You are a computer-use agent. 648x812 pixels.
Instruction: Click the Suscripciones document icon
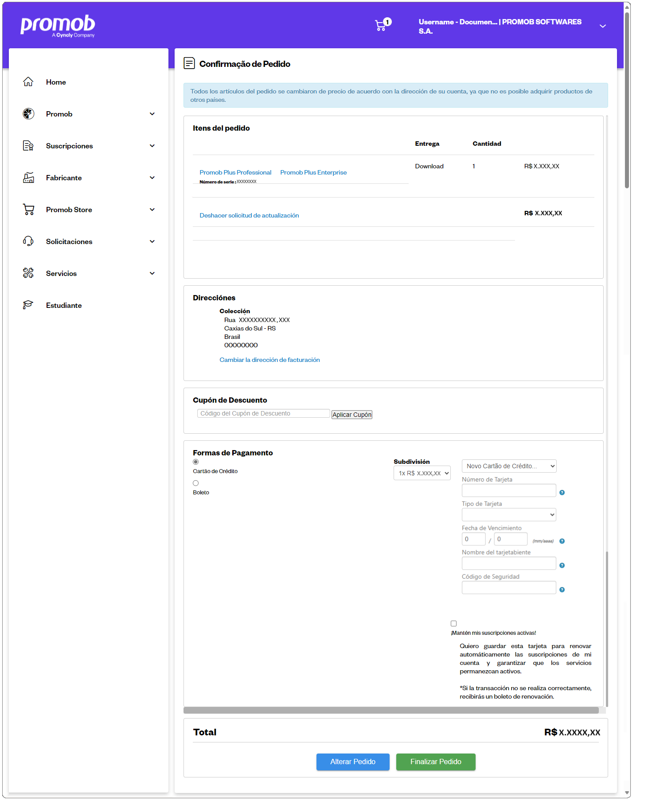[x=28, y=146]
